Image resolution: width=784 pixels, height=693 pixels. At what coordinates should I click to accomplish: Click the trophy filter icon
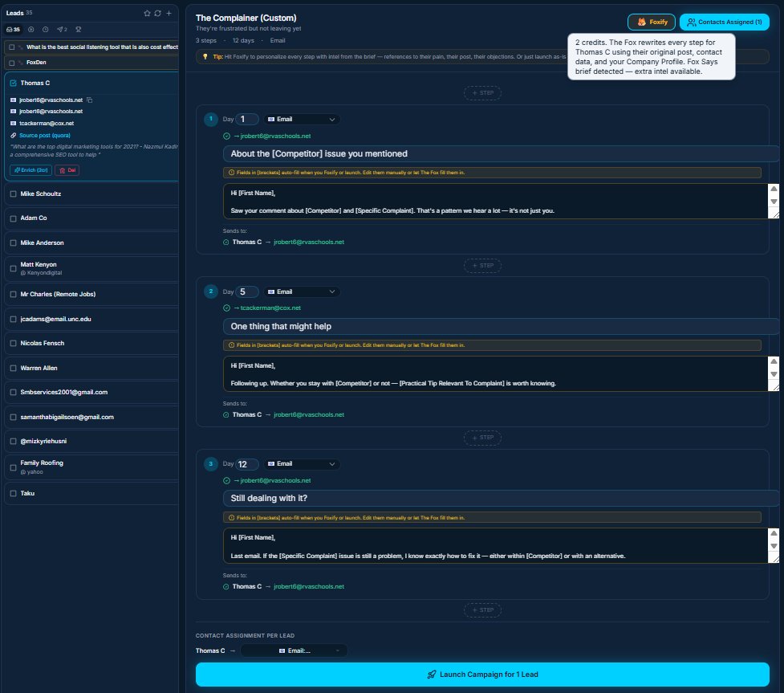pos(78,30)
